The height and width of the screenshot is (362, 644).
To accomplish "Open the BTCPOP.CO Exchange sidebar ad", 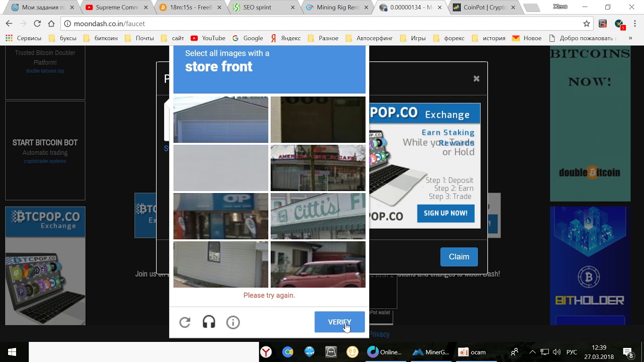I will pyautogui.click(x=45, y=265).
